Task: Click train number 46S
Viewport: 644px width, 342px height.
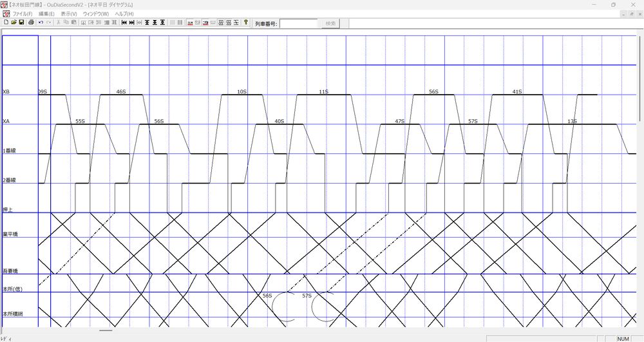Action: pyautogui.click(x=121, y=92)
